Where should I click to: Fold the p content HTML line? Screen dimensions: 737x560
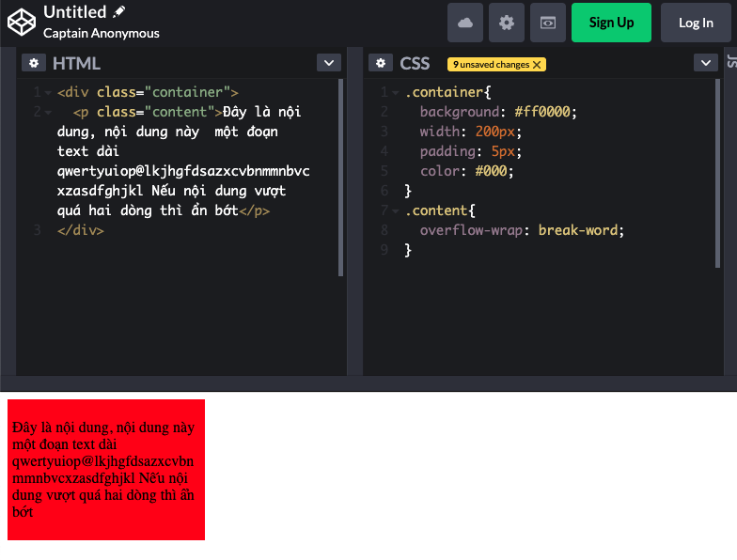[48, 113]
